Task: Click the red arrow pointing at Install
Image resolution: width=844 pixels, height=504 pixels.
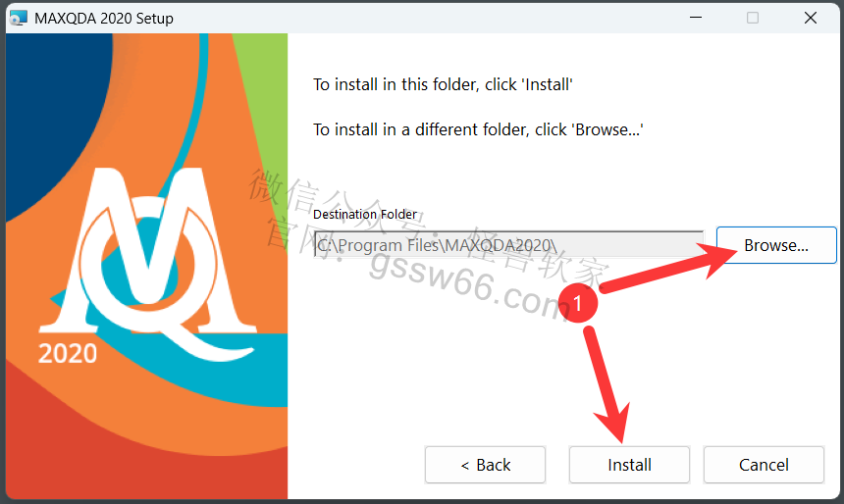Action: [x=607, y=384]
